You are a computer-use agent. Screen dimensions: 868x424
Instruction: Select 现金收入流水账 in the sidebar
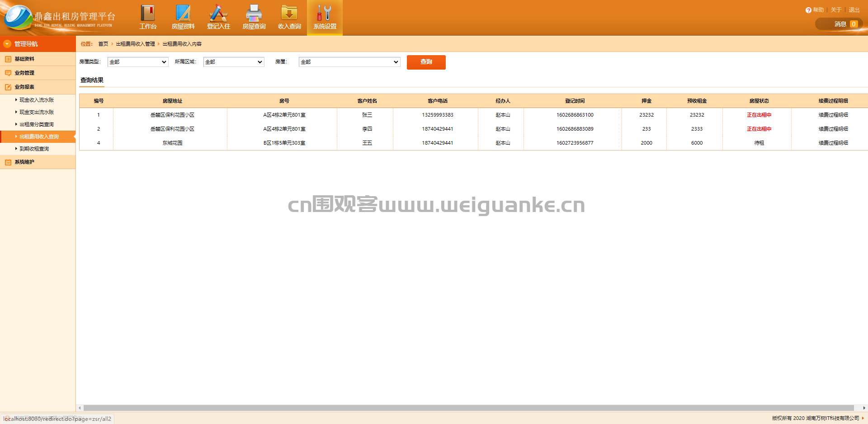click(x=37, y=100)
